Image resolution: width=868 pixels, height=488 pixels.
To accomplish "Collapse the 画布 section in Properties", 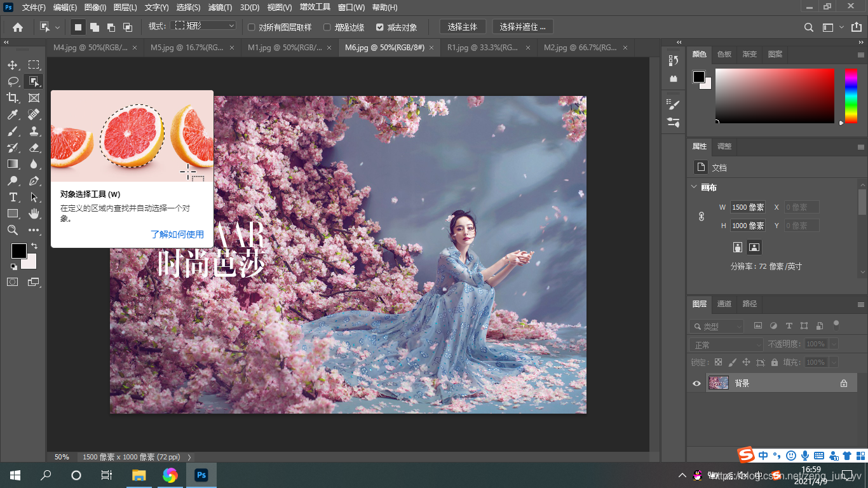I will pyautogui.click(x=693, y=187).
